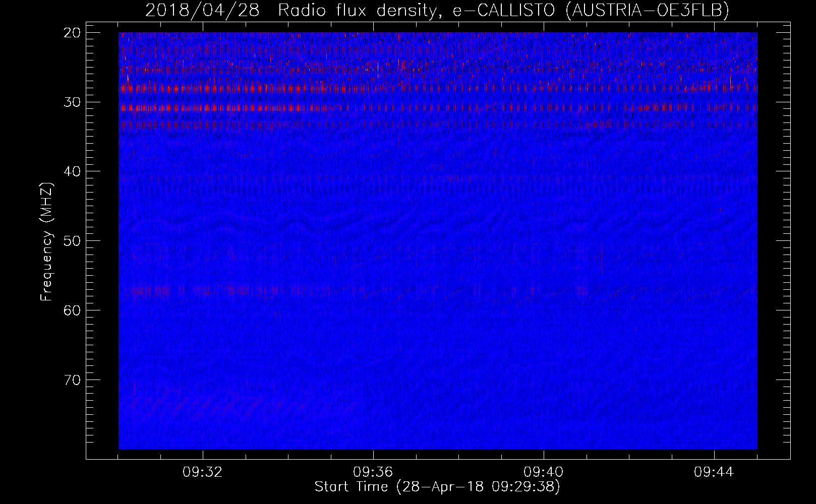816x504 pixels.
Task: Click the frequency tick label 30
Action: click(72, 102)
